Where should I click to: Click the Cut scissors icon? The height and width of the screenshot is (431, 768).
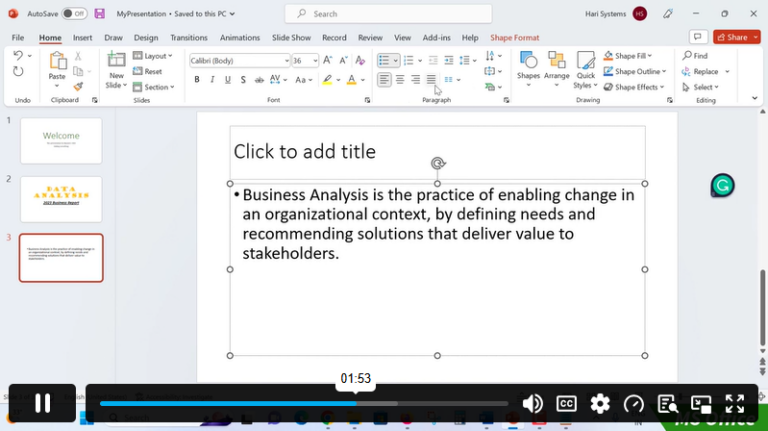coord(78,56)
